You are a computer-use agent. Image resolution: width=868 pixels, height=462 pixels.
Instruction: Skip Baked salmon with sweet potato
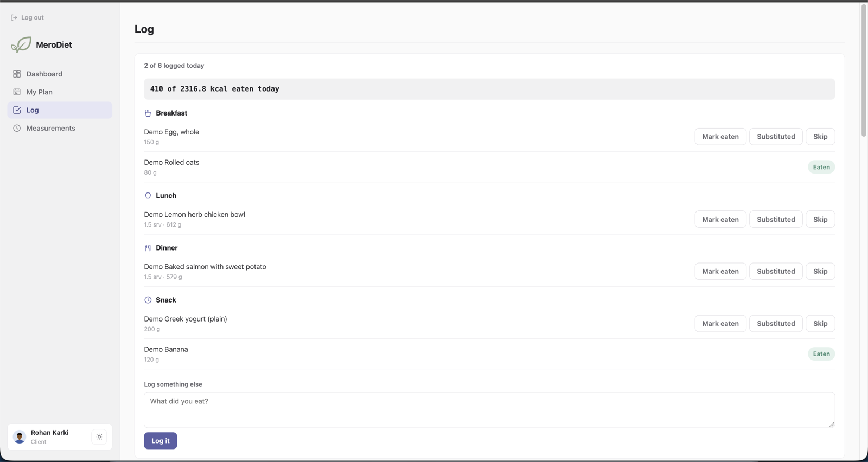click(x=820, y=271)
